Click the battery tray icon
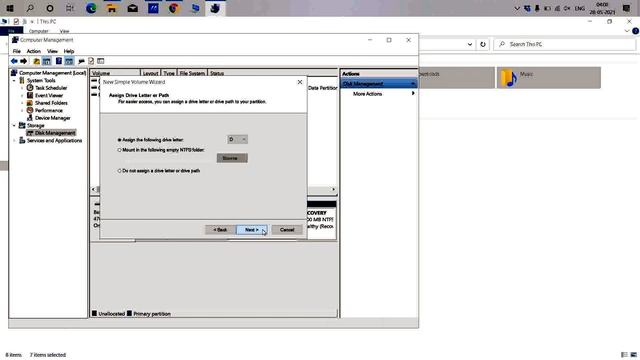 tap(547, 9)
